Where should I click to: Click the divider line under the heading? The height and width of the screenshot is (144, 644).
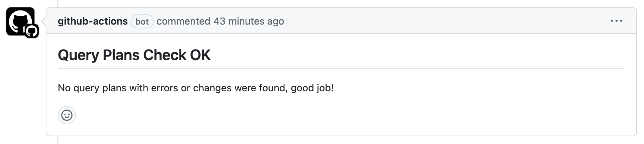pyautogui.click(x=341, y=68)
